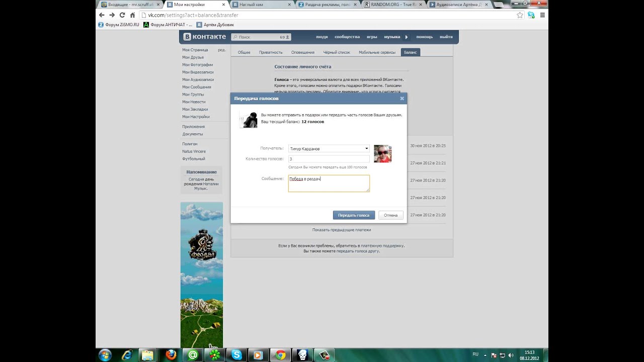644x362 pixels.
Task: Close the Передача голосов dialog with X
Action: 402,99
